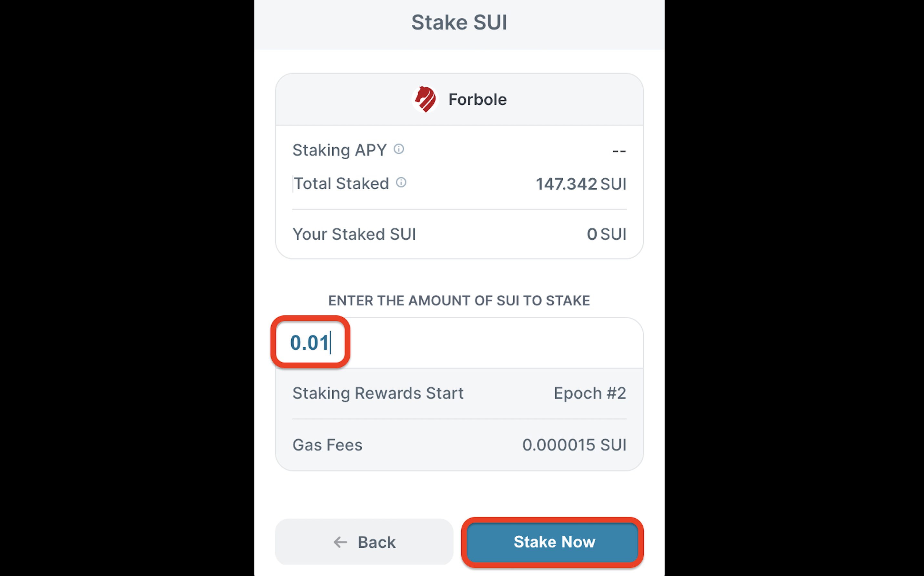
Task: Click the Stake SUI title
Action: coord(459,22)
